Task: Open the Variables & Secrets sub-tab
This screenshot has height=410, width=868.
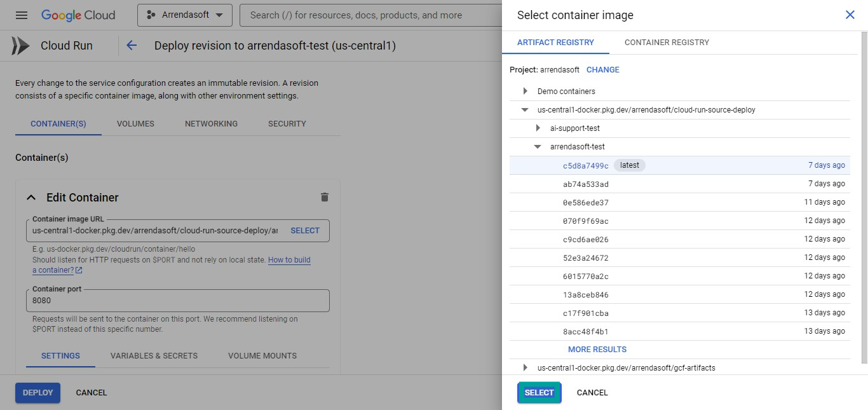Action: [154, 356]
